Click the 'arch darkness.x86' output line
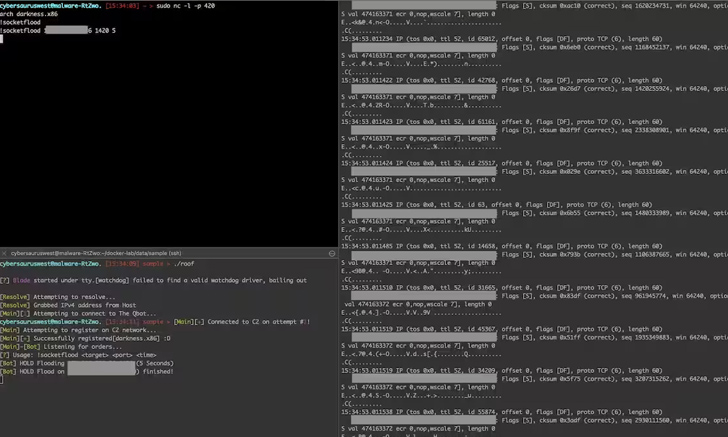728x437 pixels. tap(29, 14)
